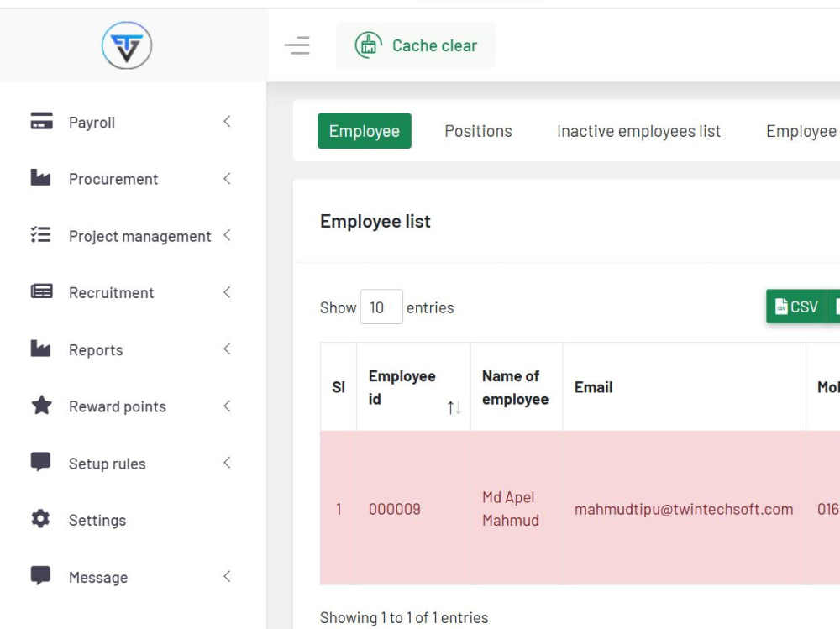Click the Payroll card icon
Image resolution: width=840 pixels, height=629 pixels.
(41, 121)
